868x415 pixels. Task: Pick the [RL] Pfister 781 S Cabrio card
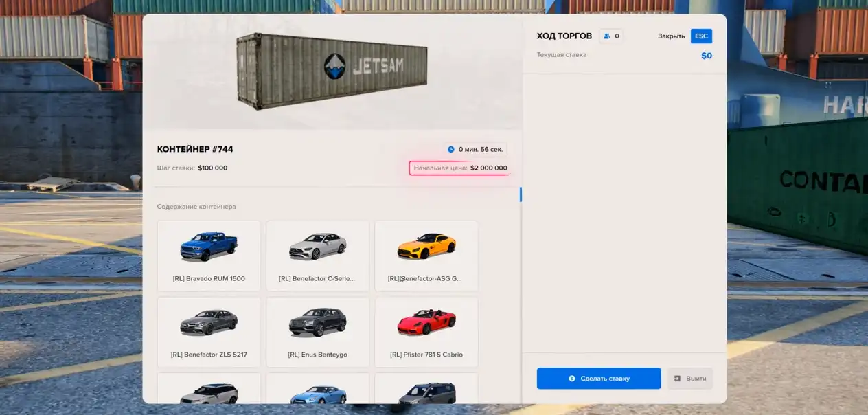tap(426, 332)
